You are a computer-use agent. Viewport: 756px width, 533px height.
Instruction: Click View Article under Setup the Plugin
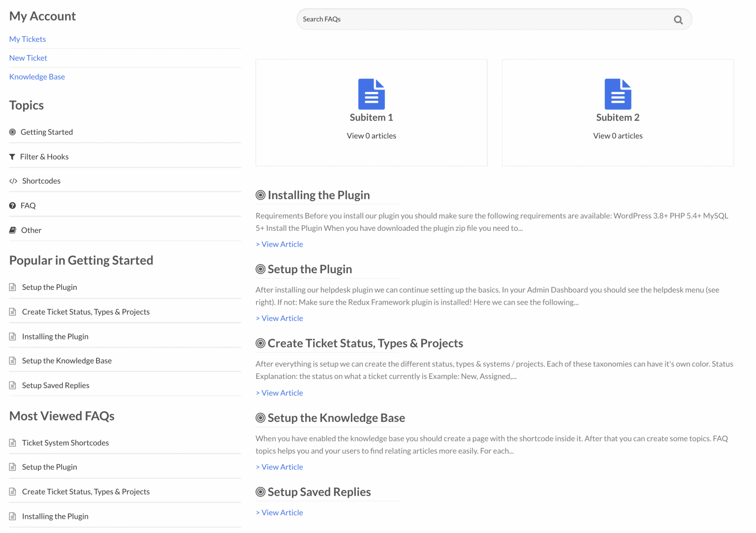pyautogui.click(x=279, y=318)
